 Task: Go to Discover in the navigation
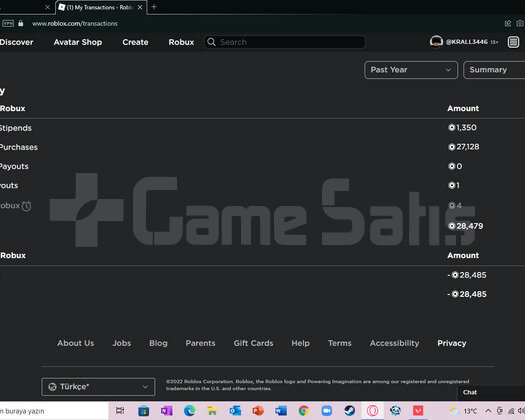coord(16,42)
